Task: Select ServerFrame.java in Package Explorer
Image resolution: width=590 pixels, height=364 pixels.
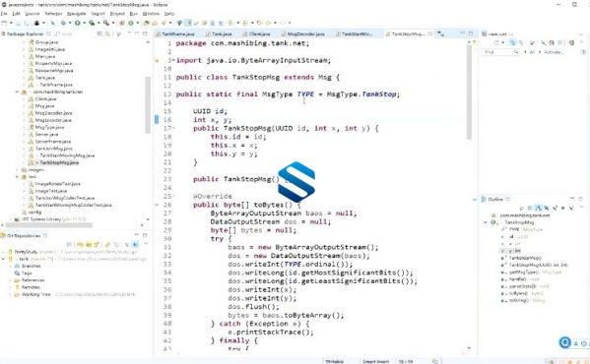Action: click(52, 142)
